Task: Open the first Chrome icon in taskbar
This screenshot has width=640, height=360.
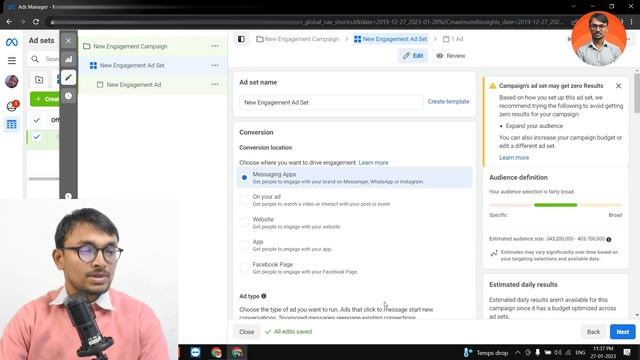Action: tap(216, 352)
